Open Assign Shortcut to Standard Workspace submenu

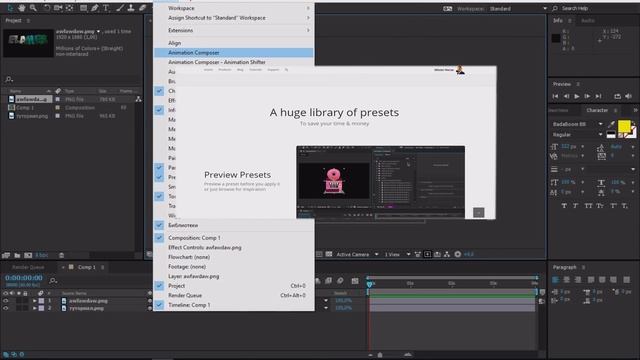point(234,18)
